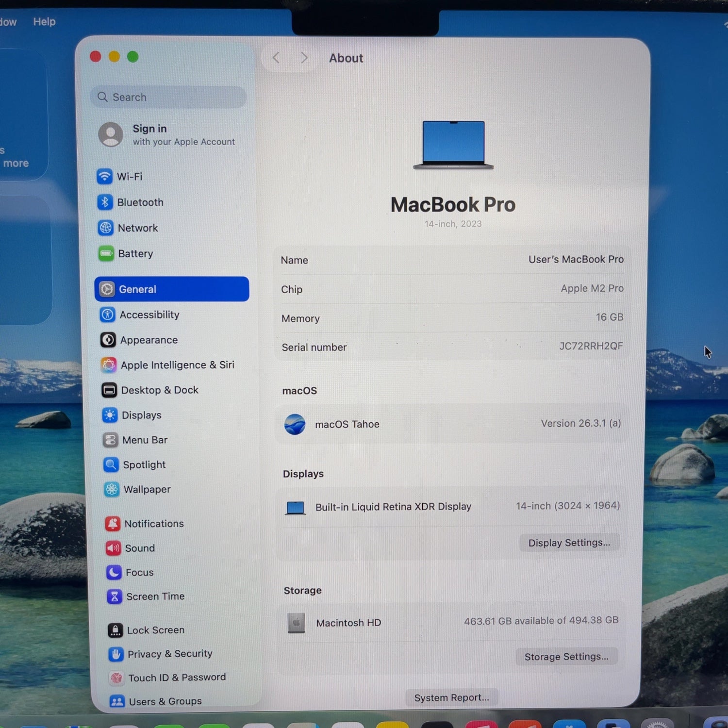Click the Displays section heading in About pane
The width and height of the screenshot is (728, 728).
coord(303,474)
